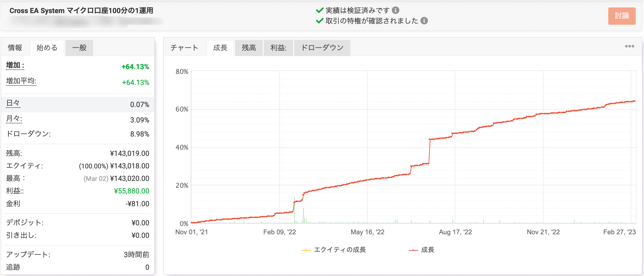Screen dimensions: 644x276
Task: Switch to チャート tab
Action: [184, 48]
